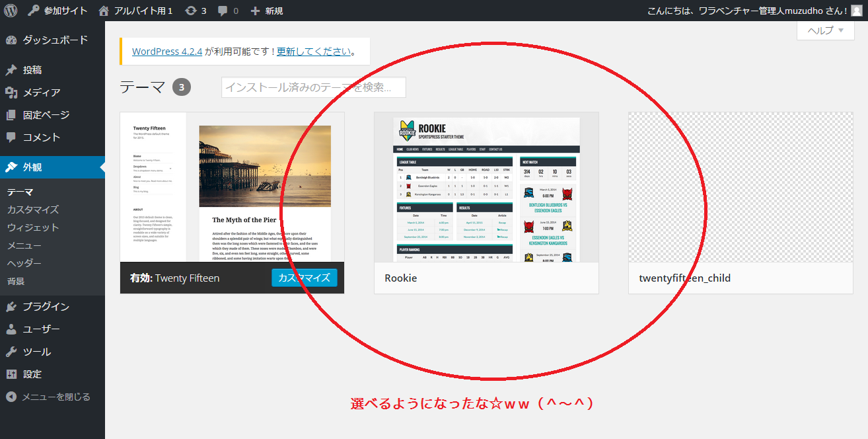Image resolution: width=868 pixels, height=439 pixels.
Task: Open the updates indicator showing 3
Action: (x=196, y=11)
